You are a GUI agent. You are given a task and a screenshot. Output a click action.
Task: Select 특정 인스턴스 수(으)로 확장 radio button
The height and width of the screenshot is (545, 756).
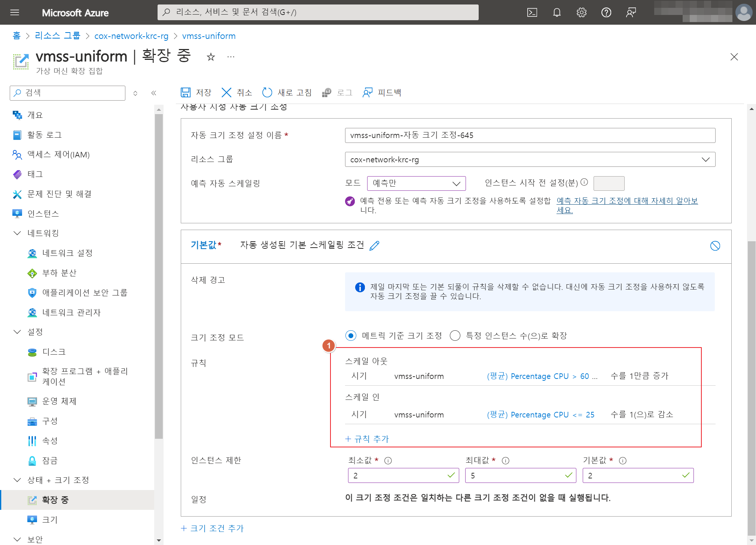[455, 336]
